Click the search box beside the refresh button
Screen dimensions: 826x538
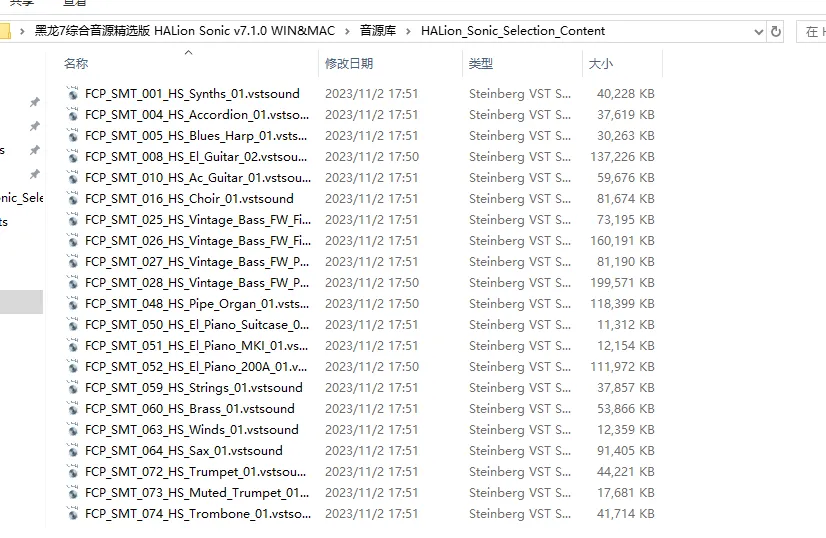pos(812,31)
